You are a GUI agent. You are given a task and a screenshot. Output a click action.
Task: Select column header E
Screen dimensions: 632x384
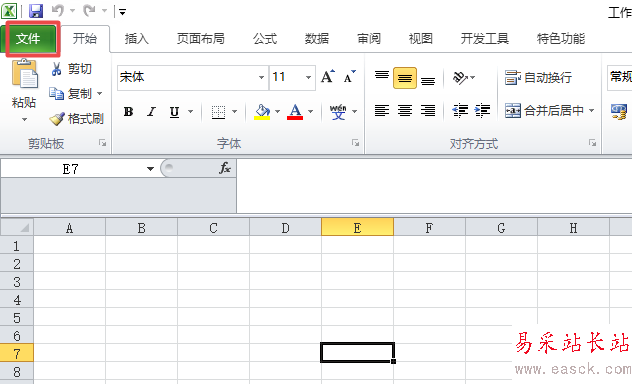(x=357, y=228)
